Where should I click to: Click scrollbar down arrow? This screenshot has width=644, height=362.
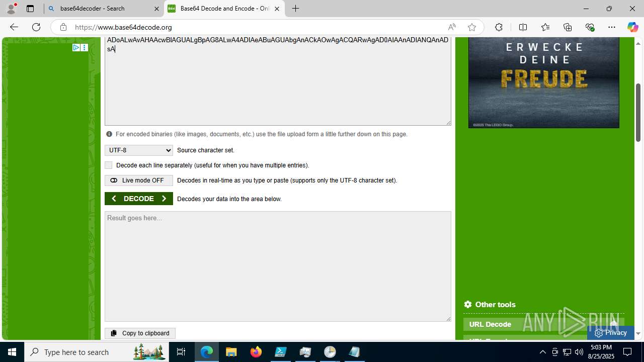click(x=638, y=333)
